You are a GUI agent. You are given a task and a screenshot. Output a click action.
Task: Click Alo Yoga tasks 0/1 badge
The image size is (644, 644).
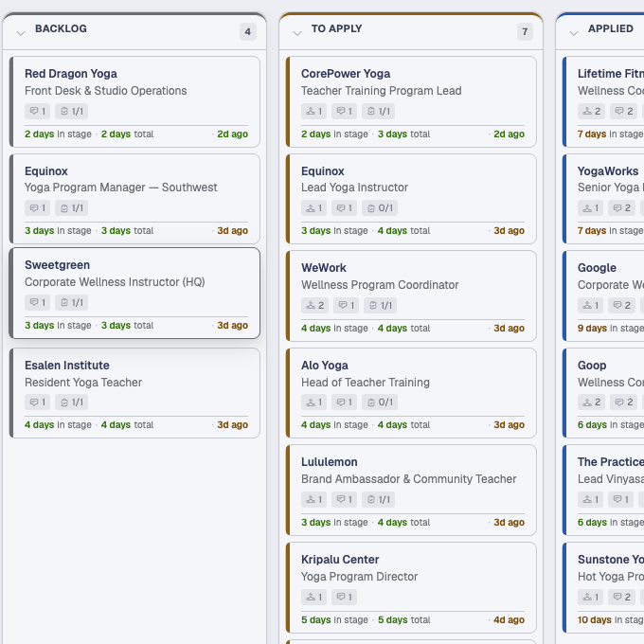pyautogui.click(x=380, y=402)
